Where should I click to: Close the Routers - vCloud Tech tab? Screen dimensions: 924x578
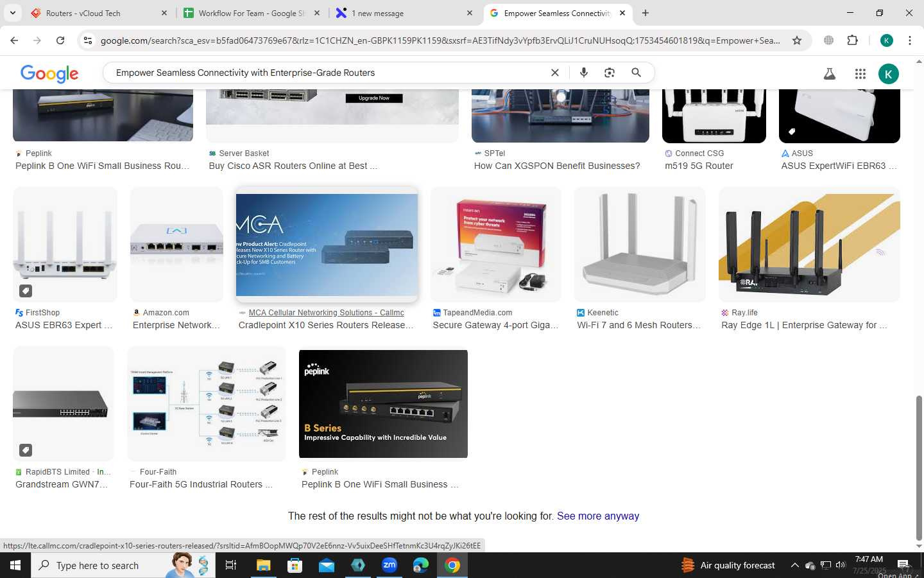tap(164, 13)
